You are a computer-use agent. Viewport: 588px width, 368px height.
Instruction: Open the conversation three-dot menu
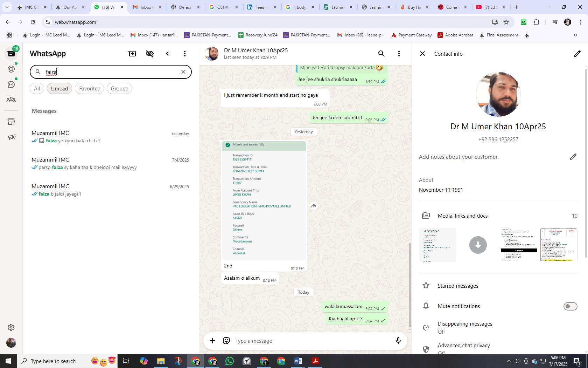[399, 54]
